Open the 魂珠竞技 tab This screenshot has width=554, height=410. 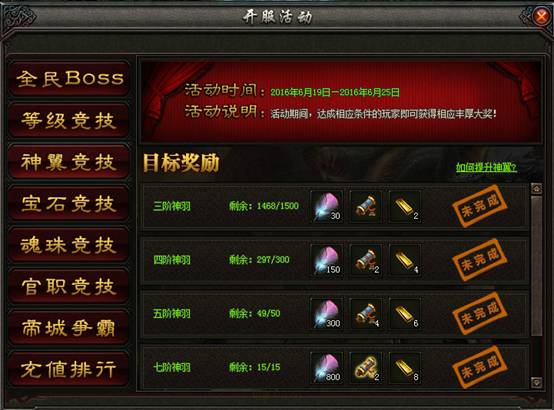pyautogui.click(x=69, y=245)
